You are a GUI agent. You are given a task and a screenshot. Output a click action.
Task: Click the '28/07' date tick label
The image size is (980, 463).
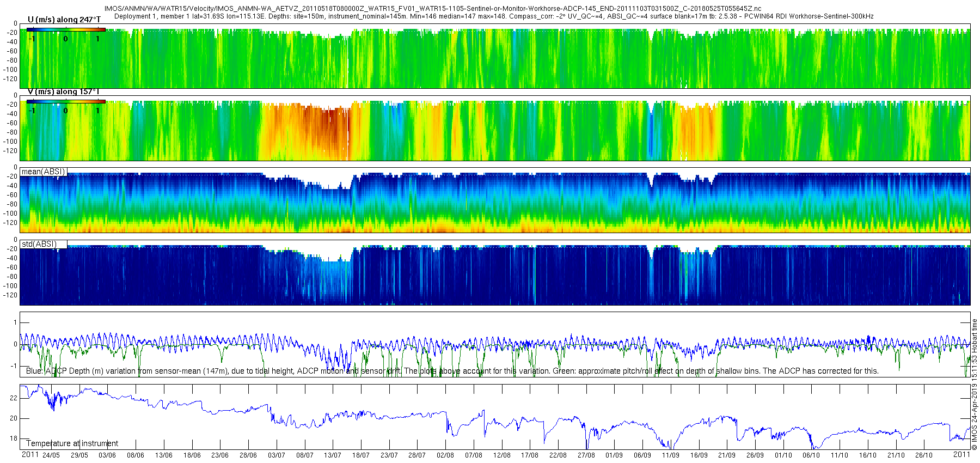tap(417, 455)
